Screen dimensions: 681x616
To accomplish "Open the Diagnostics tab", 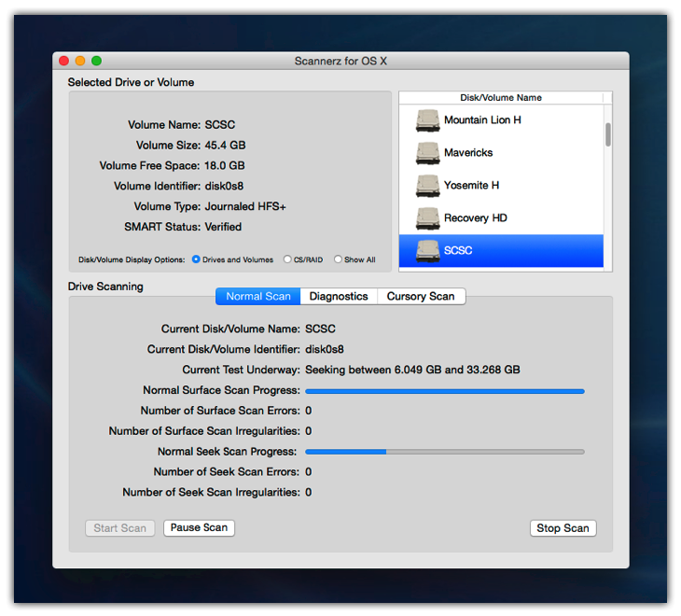I will [x=339, y=297].
